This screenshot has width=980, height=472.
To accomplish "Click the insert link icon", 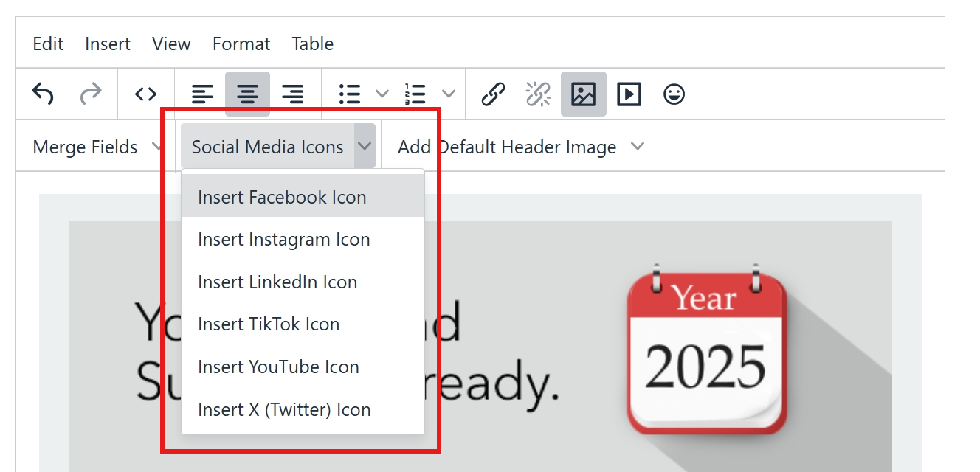I will [493, 94].
